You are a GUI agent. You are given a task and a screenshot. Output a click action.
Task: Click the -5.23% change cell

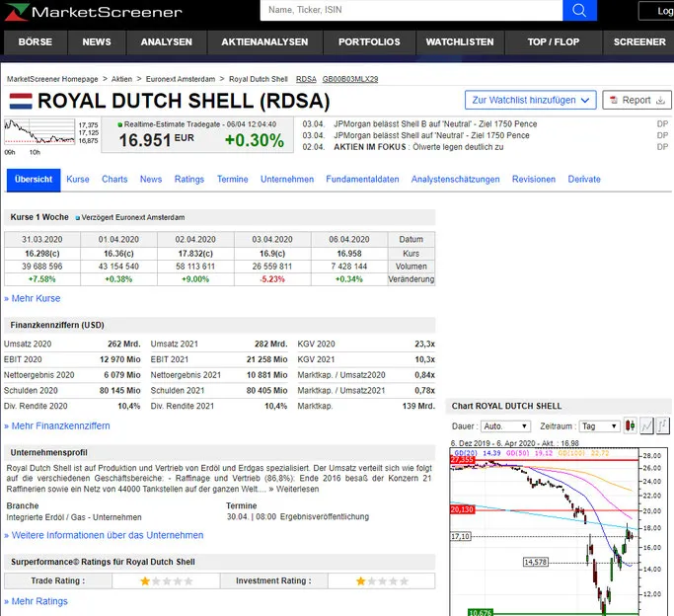click(x=272, y=279)
